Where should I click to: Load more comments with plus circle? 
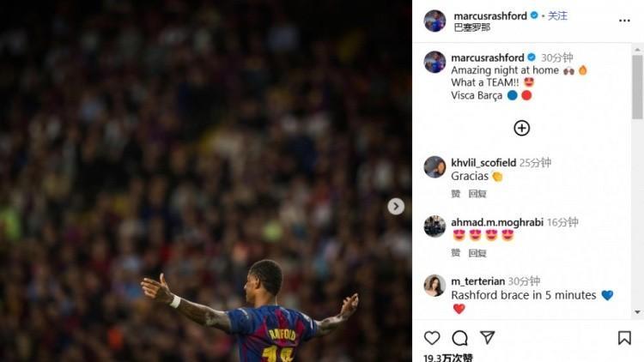pos(521,128)
